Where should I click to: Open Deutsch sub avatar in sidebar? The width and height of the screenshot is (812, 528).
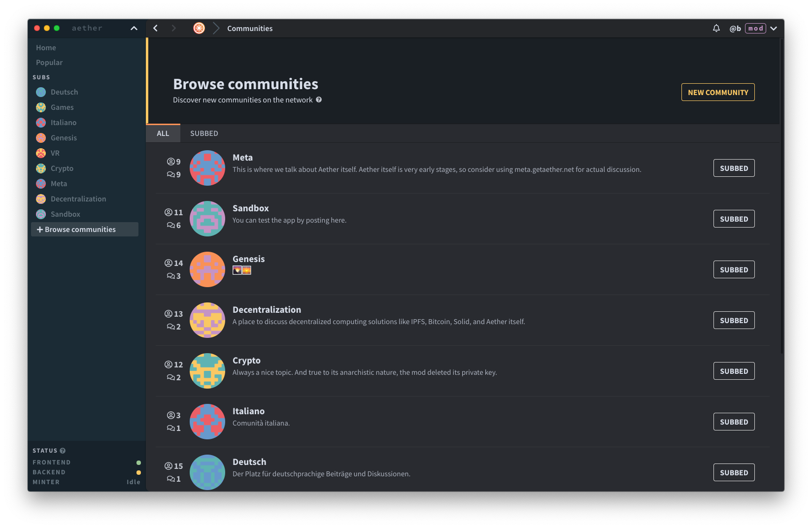click(x=41, y=92)
